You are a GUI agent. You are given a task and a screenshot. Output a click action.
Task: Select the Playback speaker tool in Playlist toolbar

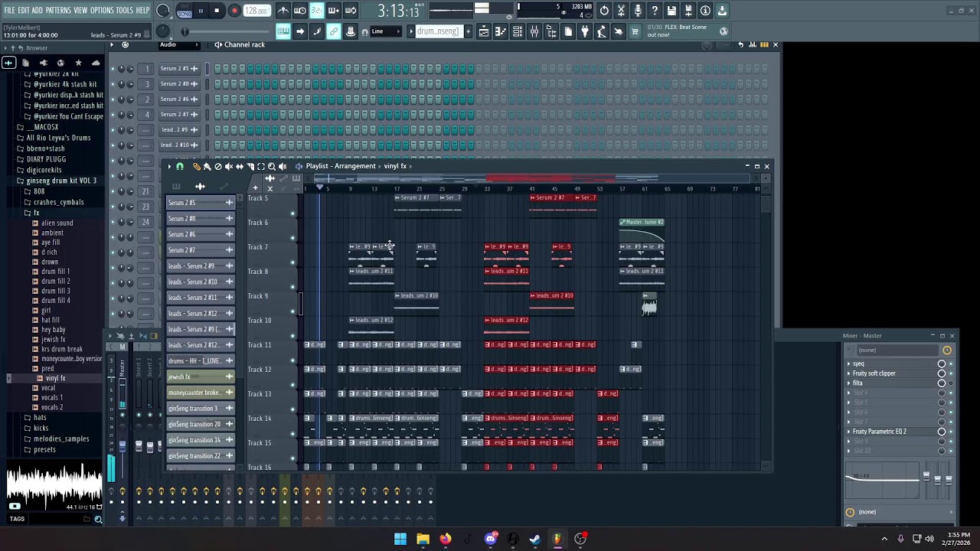pyautogui.click(x=283, y=166)
